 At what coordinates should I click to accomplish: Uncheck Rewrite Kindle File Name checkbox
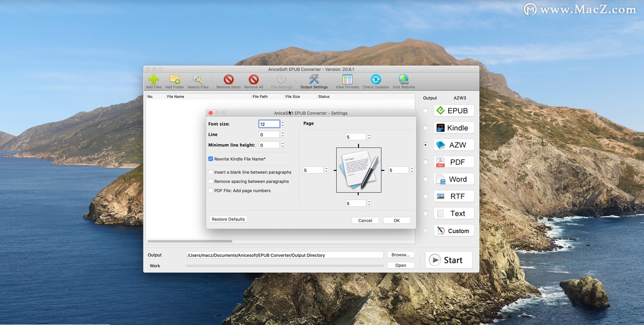pyautogui.click(x=211, y=159)
